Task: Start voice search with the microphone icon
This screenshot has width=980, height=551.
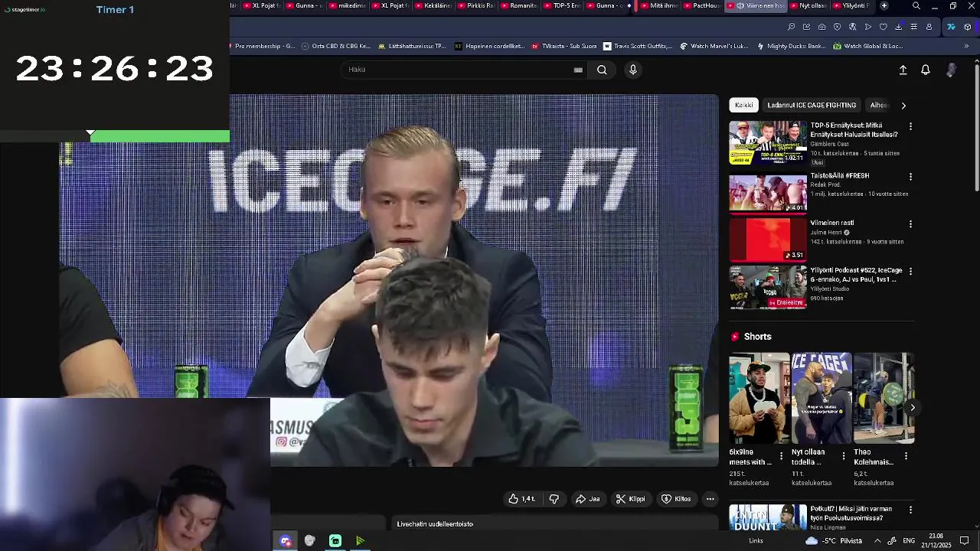Action: point(632,70)
